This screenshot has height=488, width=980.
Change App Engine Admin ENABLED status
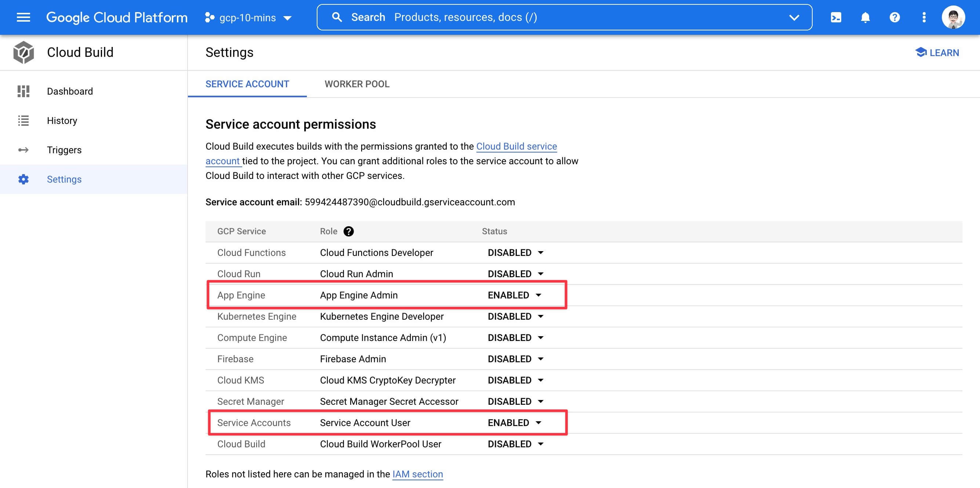514,295
